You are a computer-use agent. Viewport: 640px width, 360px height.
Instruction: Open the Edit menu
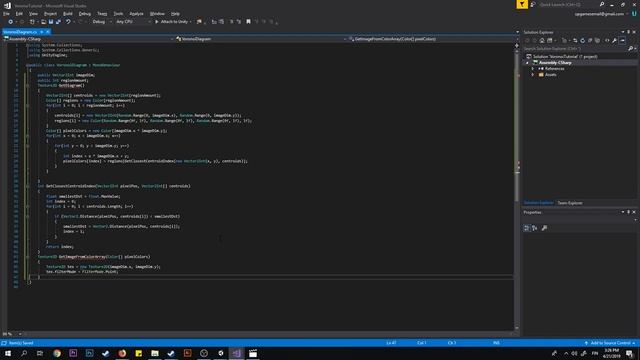[x=19, y=13]
